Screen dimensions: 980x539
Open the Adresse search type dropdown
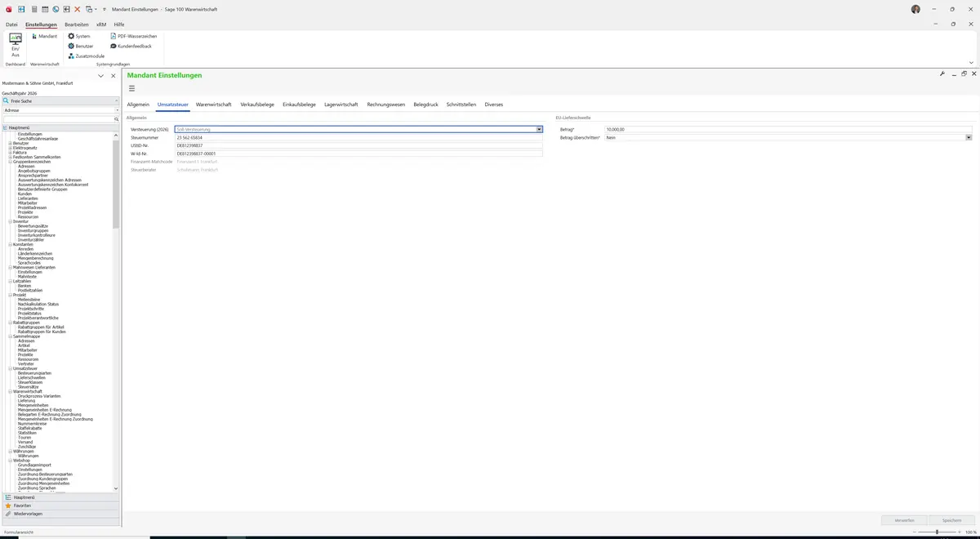pos(117,109)
